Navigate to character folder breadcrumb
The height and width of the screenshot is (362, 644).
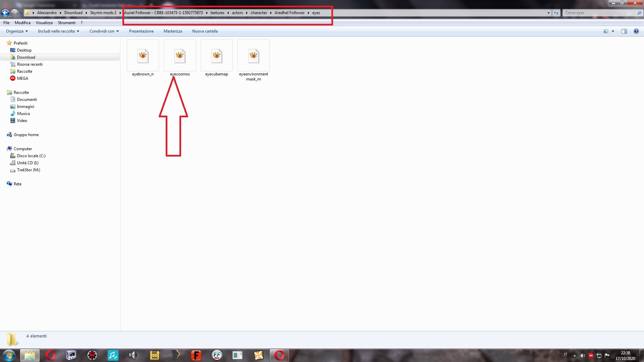click(x=259, y=13)
